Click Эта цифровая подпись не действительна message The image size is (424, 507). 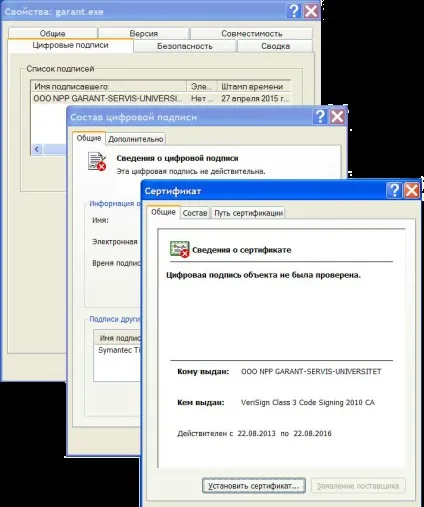(191, 171)
